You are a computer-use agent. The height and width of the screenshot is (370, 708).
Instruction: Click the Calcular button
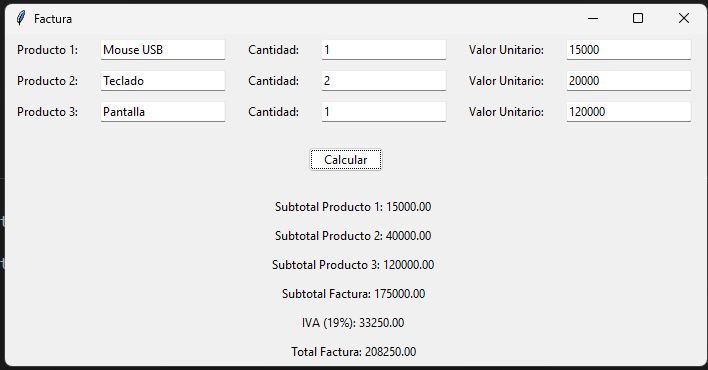[x=346, y=160]
